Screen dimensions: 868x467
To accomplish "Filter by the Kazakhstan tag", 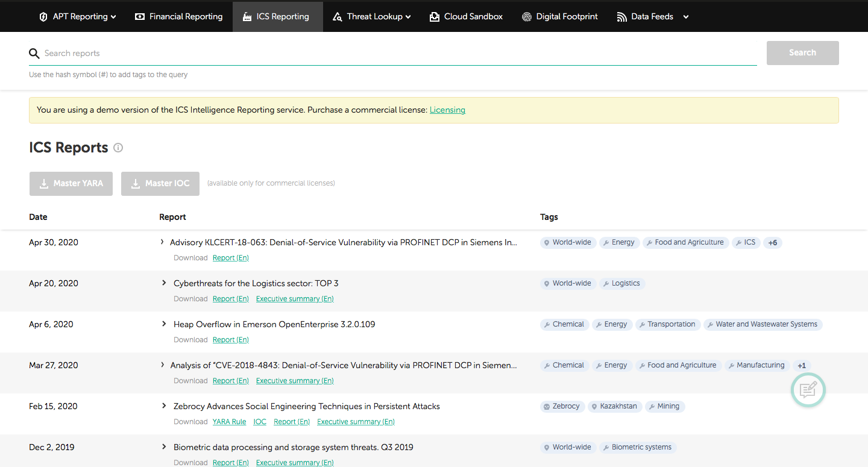I will (x=615, y=406).
